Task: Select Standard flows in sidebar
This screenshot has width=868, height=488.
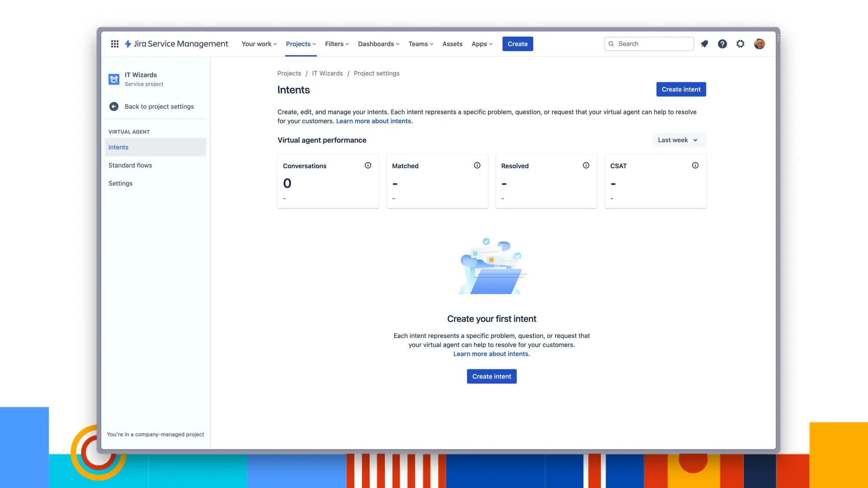Action: coord(130,165)
